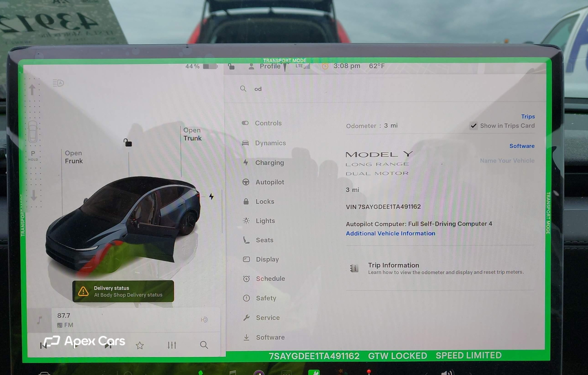Click the Display screen icon
The image size is (588, 375).
pos(246,259)
